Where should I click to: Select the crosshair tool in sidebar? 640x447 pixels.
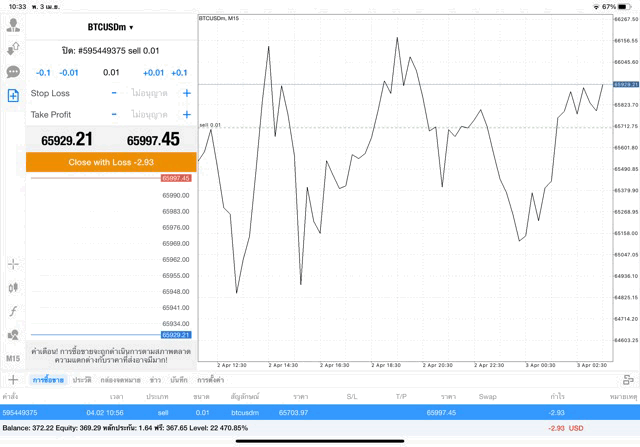tap(13, 264)
